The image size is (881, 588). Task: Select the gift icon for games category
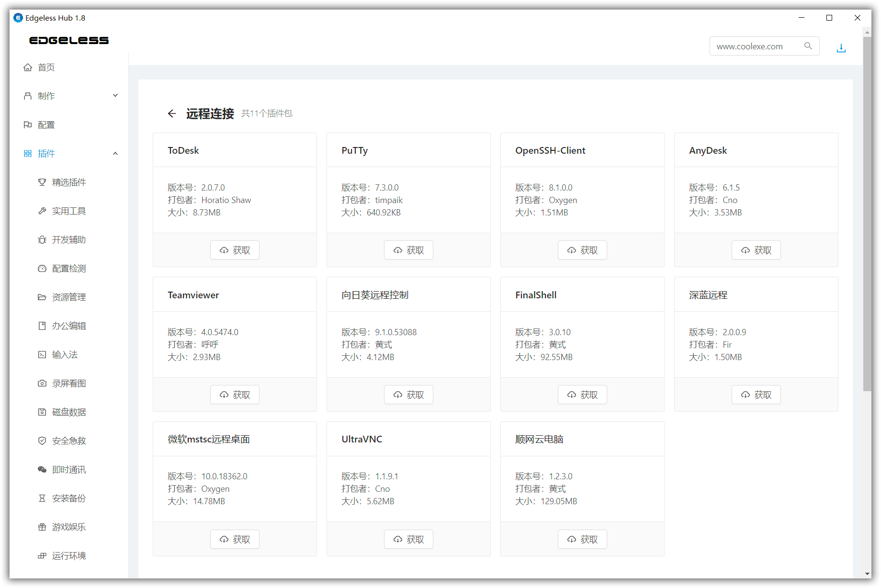coord(42,527)
